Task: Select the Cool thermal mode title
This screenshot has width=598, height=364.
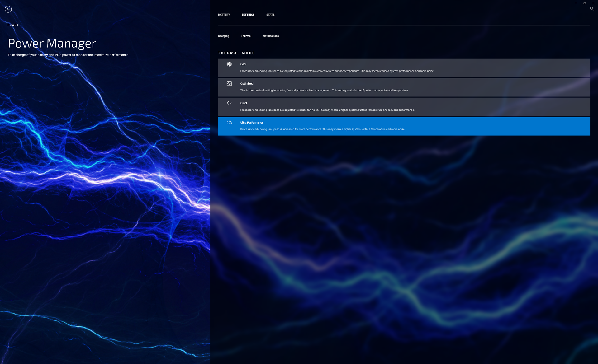Action: tap(243, 64)
